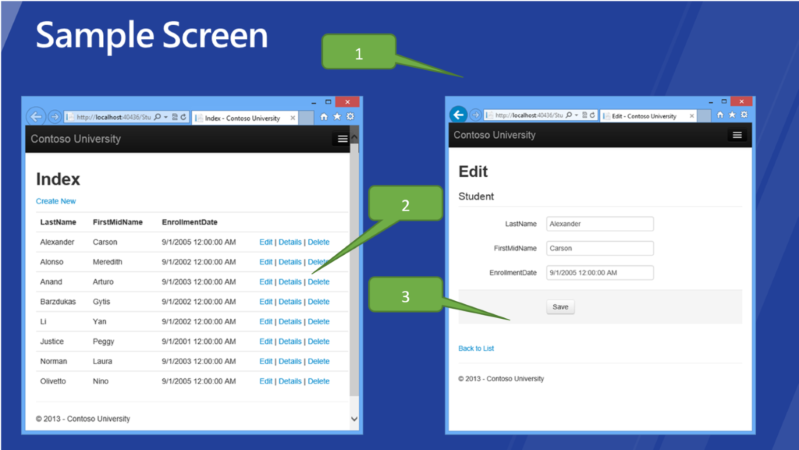Refresh page in Edit window address bar

coord(592,115)
